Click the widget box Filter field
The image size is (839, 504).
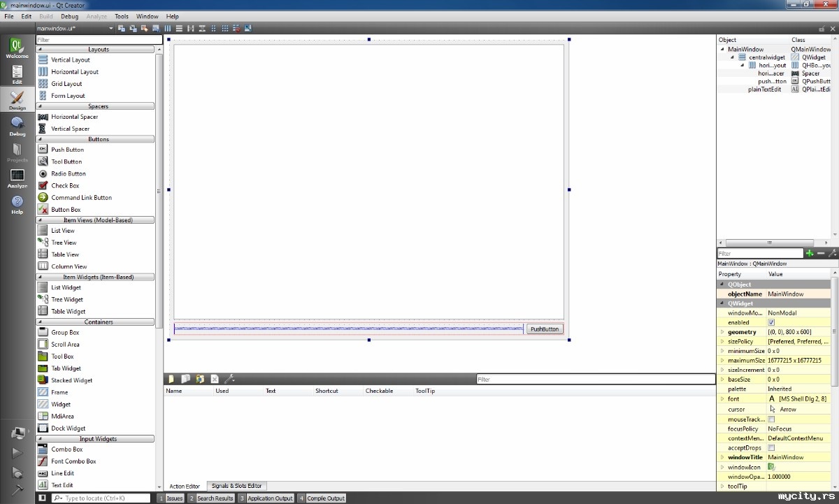(99, 40)
